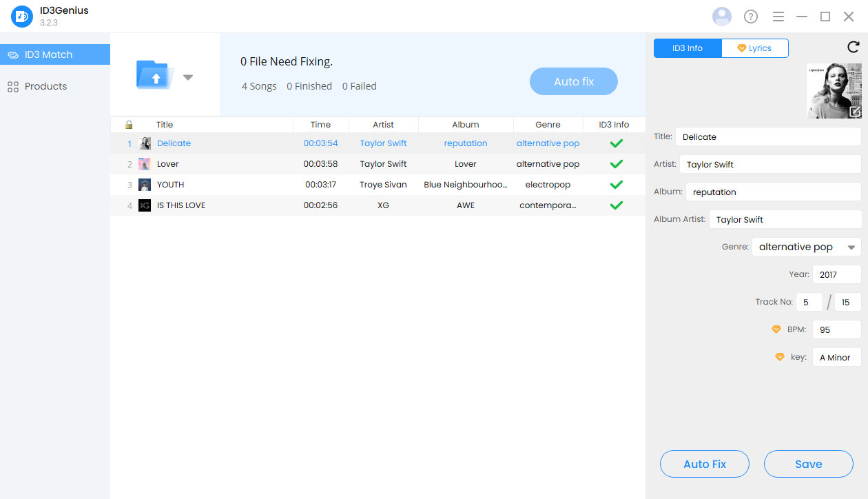This screenshot has width=868, height=499.
Task: Click the electropop genre cell
Action: (x=548, y=185)
